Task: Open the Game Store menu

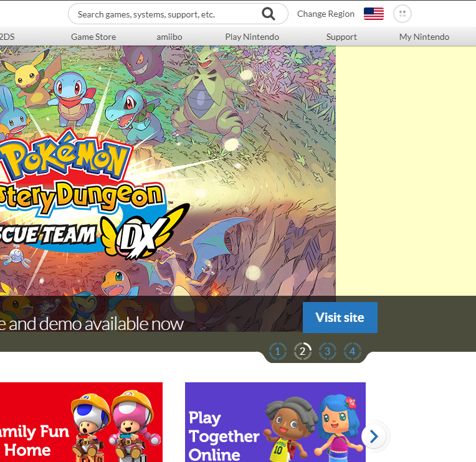Action: coord(93,37)
